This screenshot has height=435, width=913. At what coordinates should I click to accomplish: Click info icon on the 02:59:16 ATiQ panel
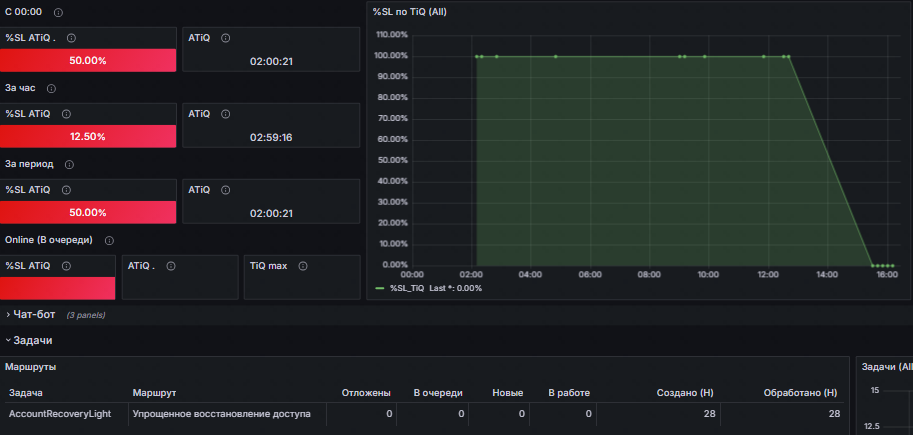click(x=225, y=114)
